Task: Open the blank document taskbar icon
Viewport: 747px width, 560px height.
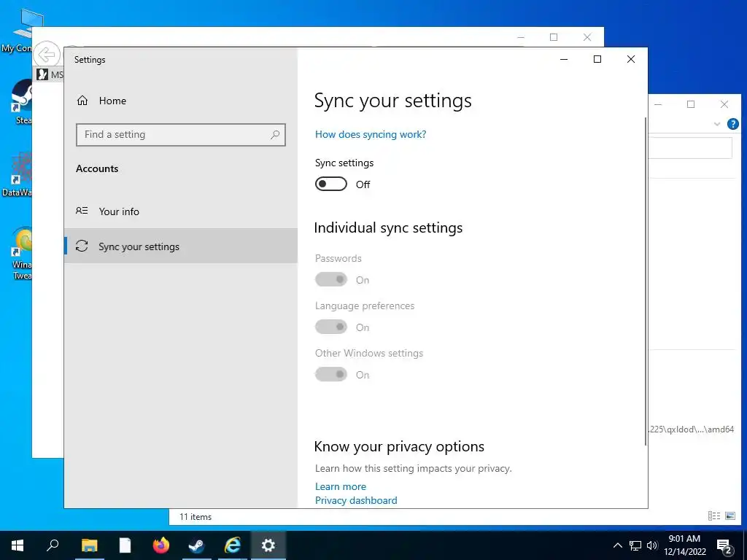Action: tap(125, 545)
